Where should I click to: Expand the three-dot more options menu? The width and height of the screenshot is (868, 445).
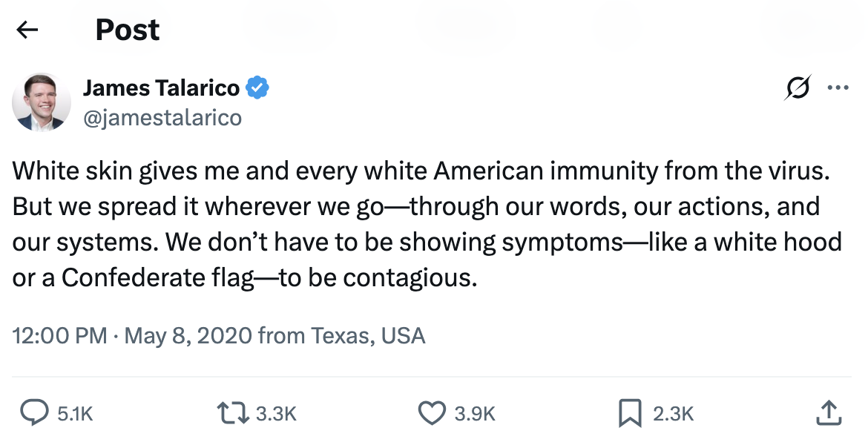837,88
